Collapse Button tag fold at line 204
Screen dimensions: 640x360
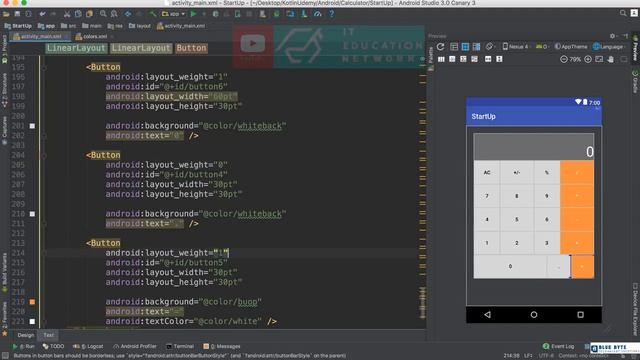click(x=44, y=156)
